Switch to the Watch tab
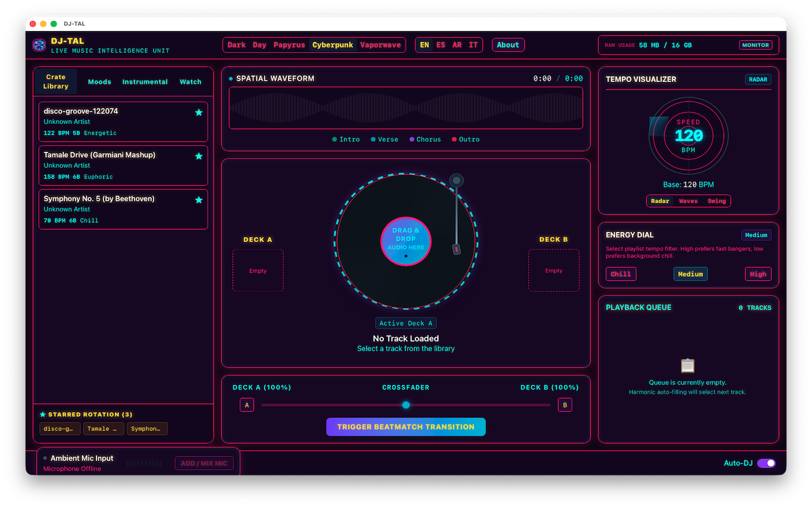This screenshot has height=508, width=812. pos(190,82)
